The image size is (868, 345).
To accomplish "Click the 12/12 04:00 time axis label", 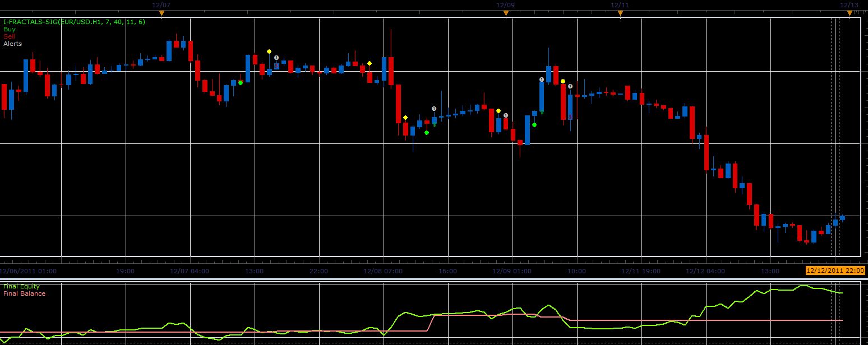I will (705, 271).
